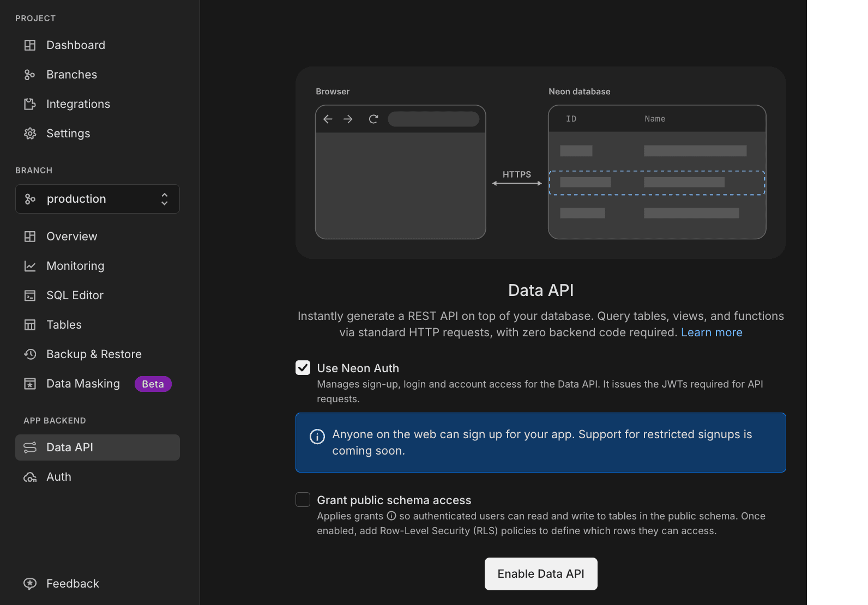Viewport: 868px width, 605px height.
Task: Follow the Learn more link
Action: tap(712, 332)
